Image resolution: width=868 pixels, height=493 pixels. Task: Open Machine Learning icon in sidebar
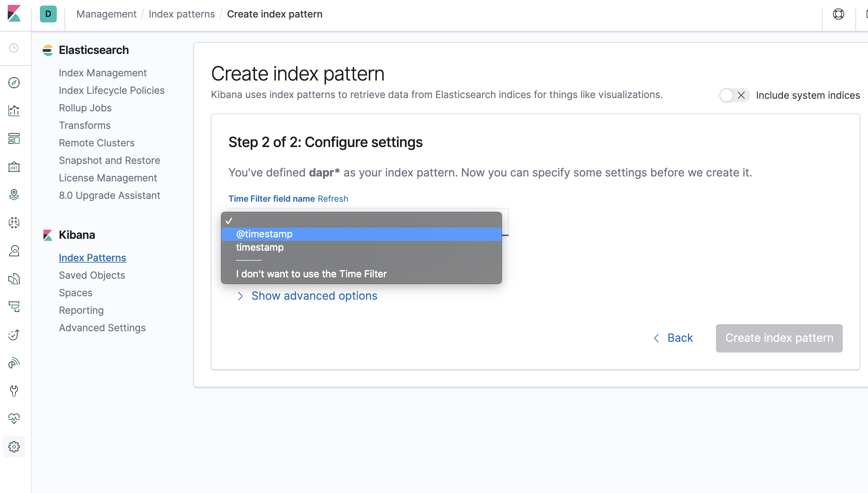coord(14,223)
